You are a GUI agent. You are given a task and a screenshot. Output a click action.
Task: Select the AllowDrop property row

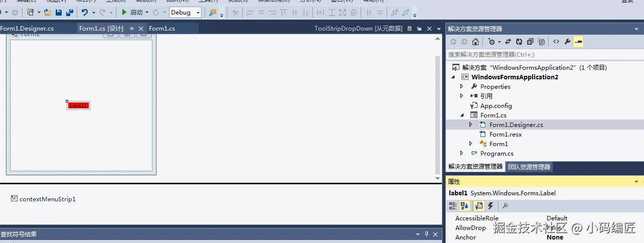pyautogui.click(x=545, y=227)
